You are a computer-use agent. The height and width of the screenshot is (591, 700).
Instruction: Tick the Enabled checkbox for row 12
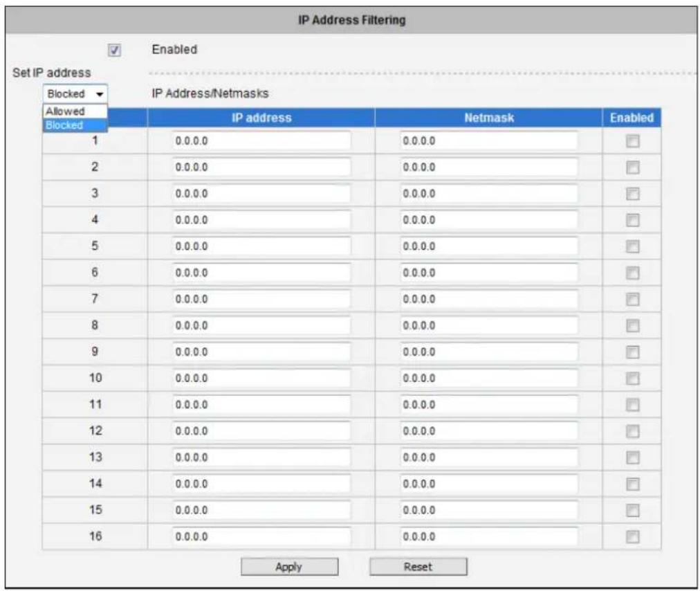pos(632,431)
